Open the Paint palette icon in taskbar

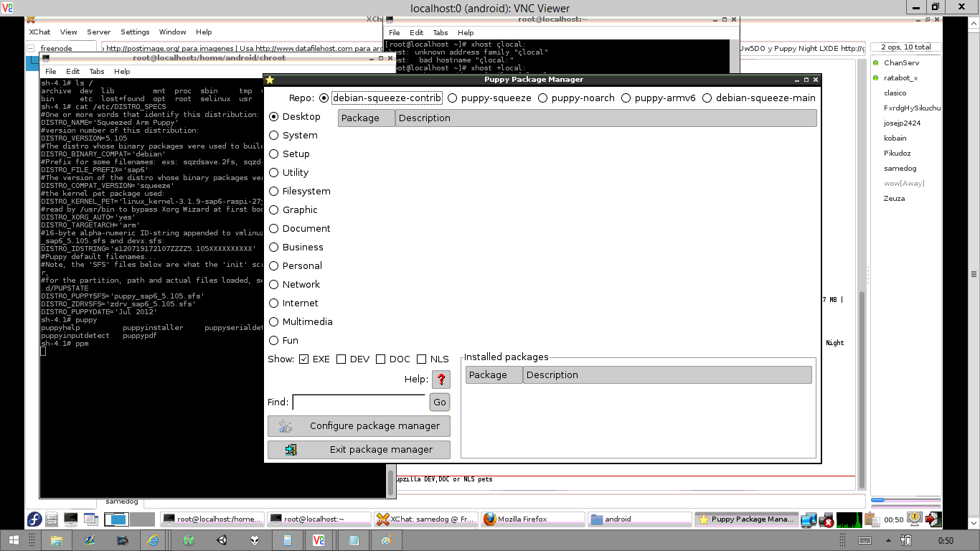point(387,540)
